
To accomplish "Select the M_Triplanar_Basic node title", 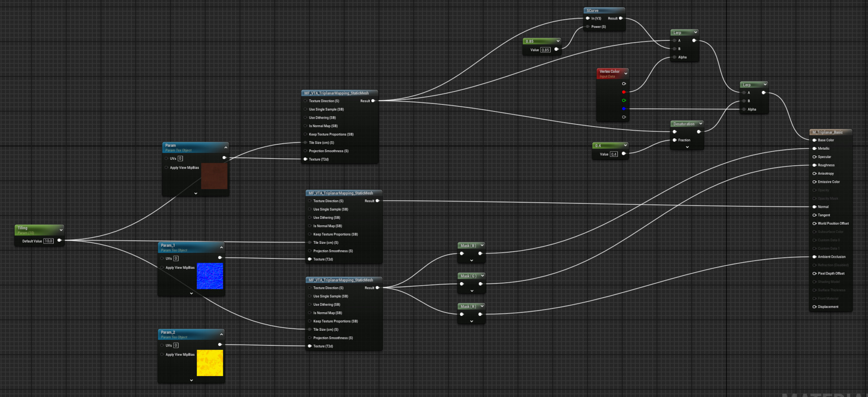I will tap(827, 132).
